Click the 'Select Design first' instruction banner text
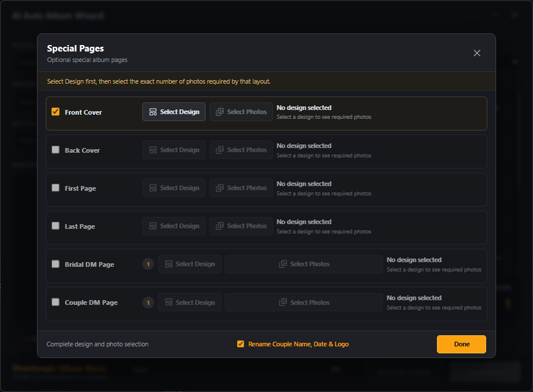Image resolution: width=533 pixels, height=392 pixels. [159, 81]
